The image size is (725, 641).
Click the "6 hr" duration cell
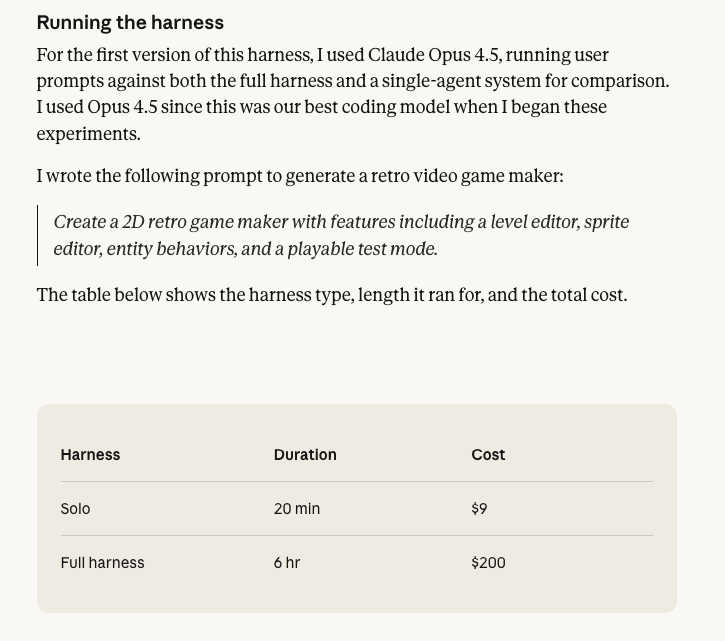pyautogui.click(x=287, y=563)
